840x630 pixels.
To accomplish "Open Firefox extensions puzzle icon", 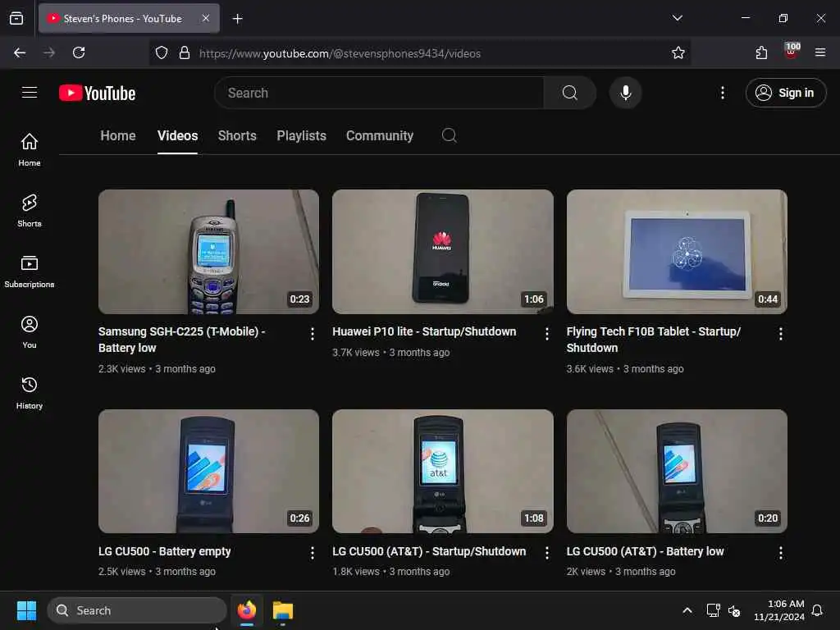I will (761, 52).
